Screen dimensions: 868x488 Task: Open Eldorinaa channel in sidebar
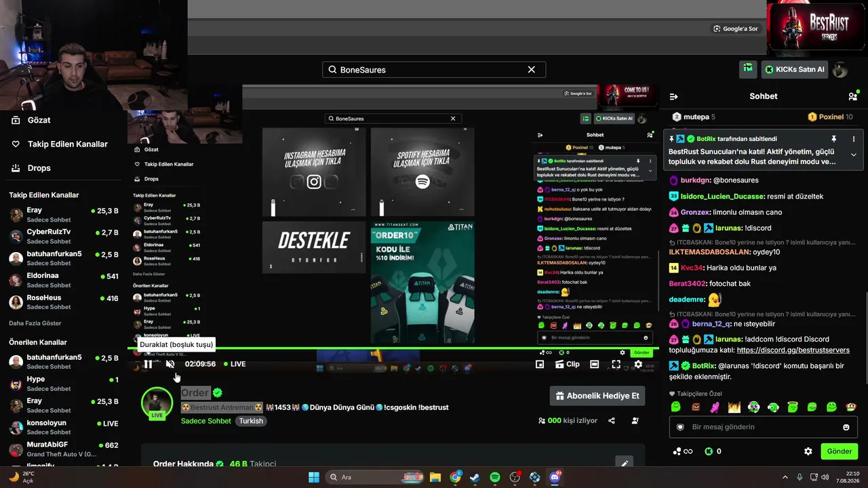63,281
